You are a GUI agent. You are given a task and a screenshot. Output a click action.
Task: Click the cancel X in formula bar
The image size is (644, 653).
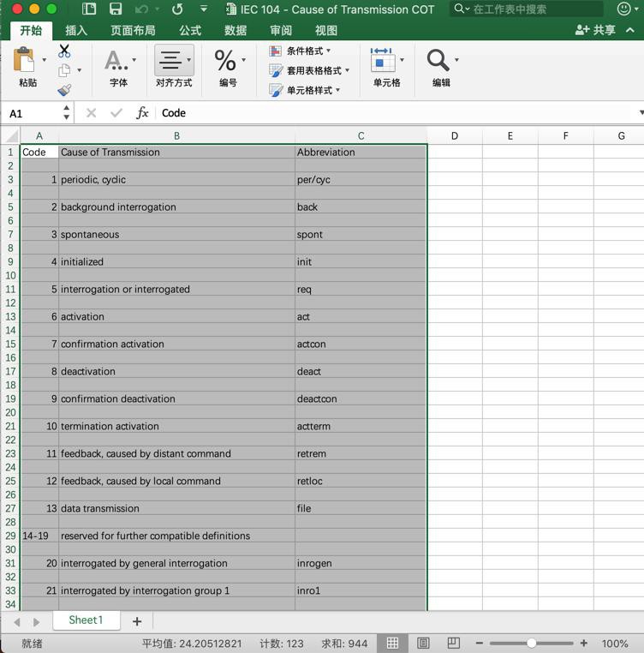pyautogui.click(x=91, y=113)
